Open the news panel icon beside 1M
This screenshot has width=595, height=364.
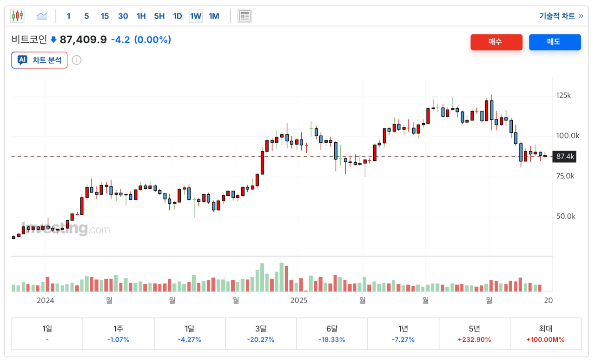pos(244,15)
